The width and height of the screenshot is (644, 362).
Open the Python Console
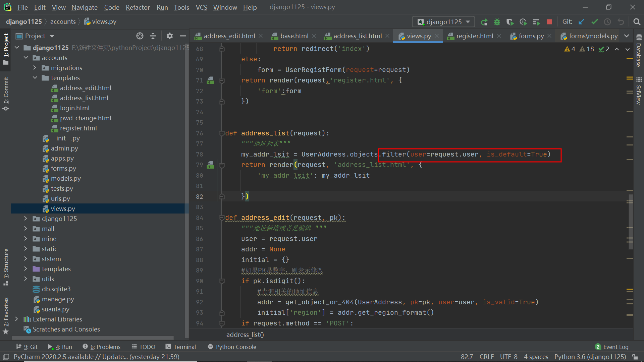pyautogui.click(x=232, y=347)
